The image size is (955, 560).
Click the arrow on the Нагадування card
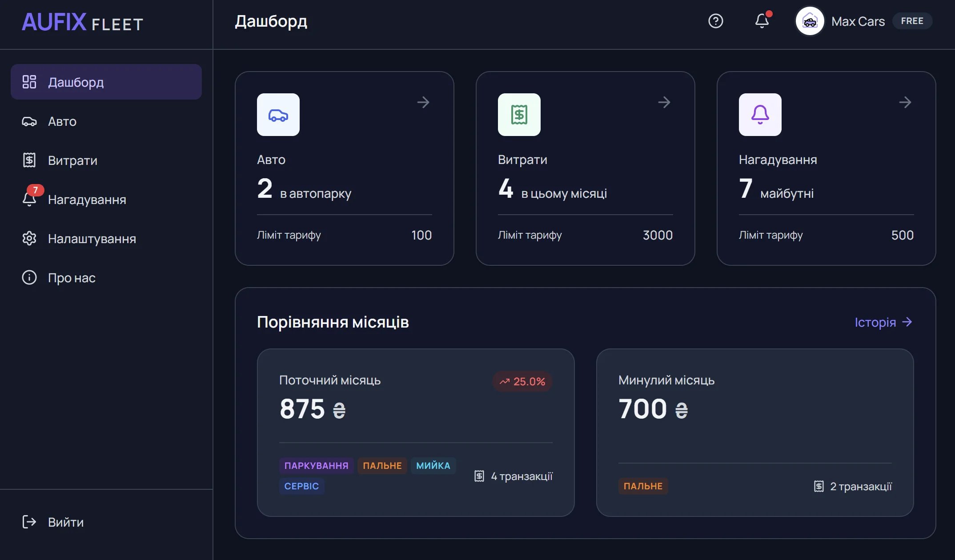[x=905, y=102]
